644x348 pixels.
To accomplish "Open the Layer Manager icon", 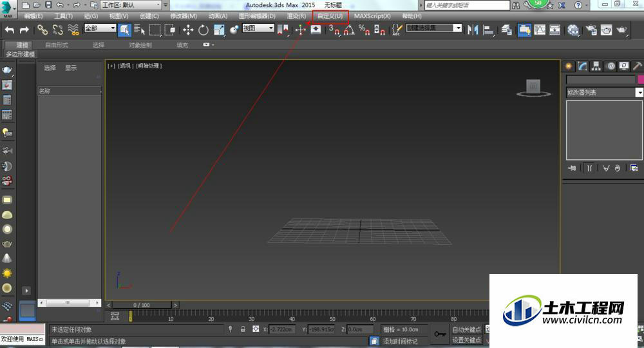I will [507, 30].
